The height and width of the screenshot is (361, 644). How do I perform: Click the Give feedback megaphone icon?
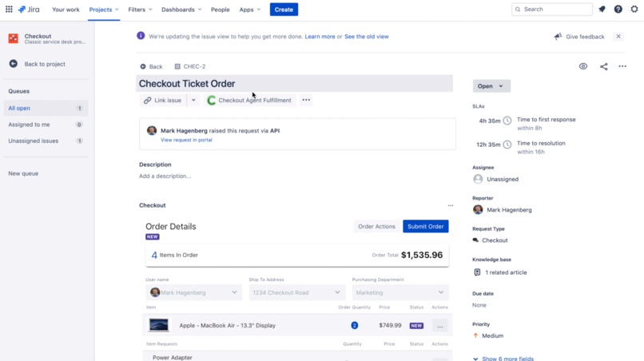[558, 37]
